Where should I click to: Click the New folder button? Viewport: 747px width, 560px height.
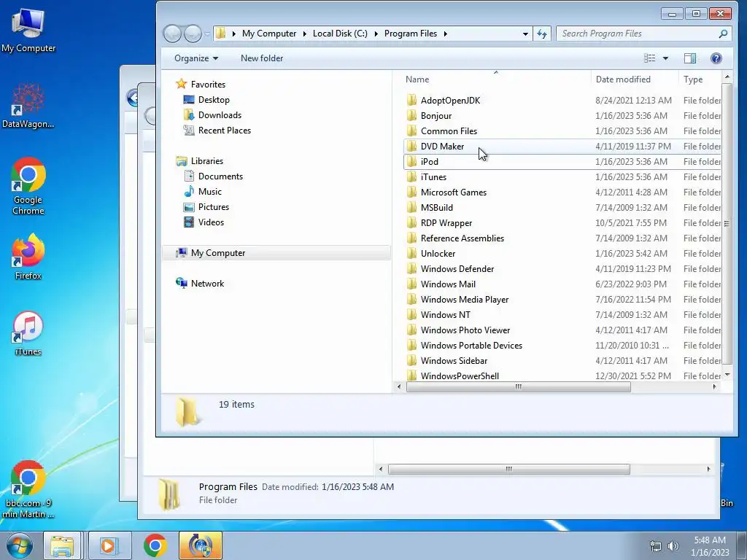[x=262, y=58]
